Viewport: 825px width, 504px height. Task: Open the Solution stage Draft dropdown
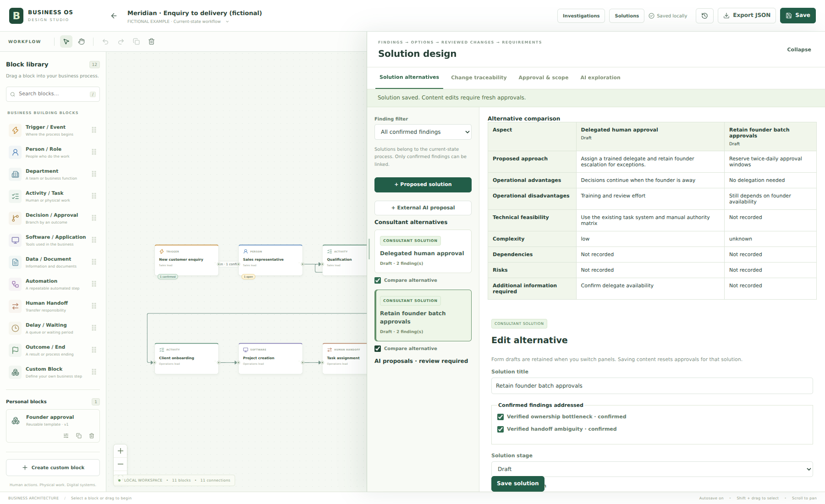coord(652,469)
